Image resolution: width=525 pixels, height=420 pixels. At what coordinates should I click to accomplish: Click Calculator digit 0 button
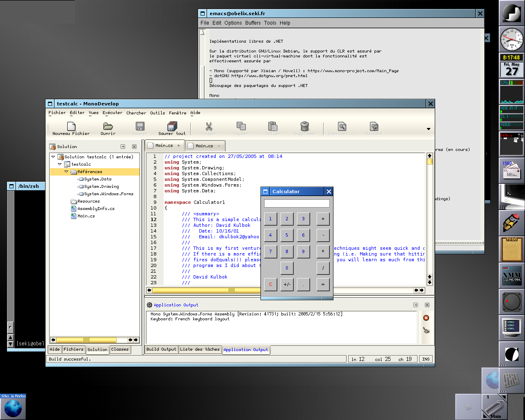[287, 268]
